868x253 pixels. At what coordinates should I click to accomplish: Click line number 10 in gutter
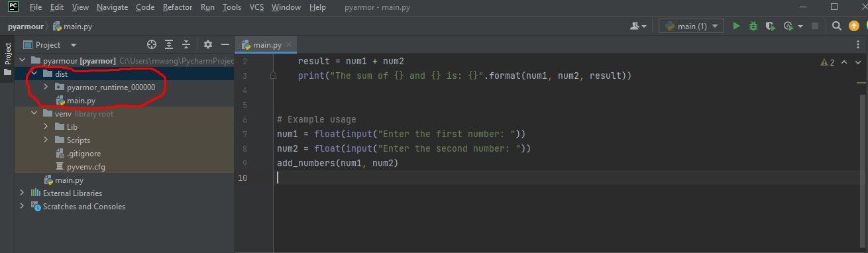(242, 177)
